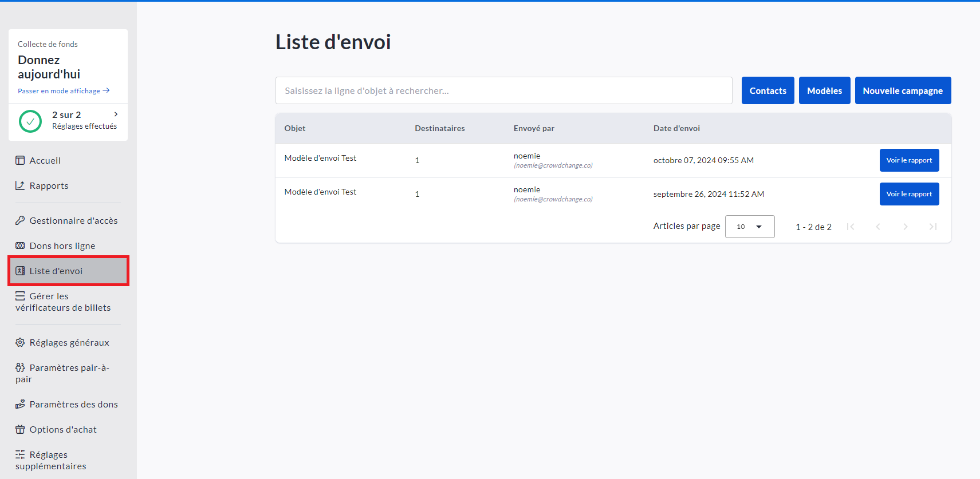Click the green checkmark setup progress circle

click(x=30, y=121)
